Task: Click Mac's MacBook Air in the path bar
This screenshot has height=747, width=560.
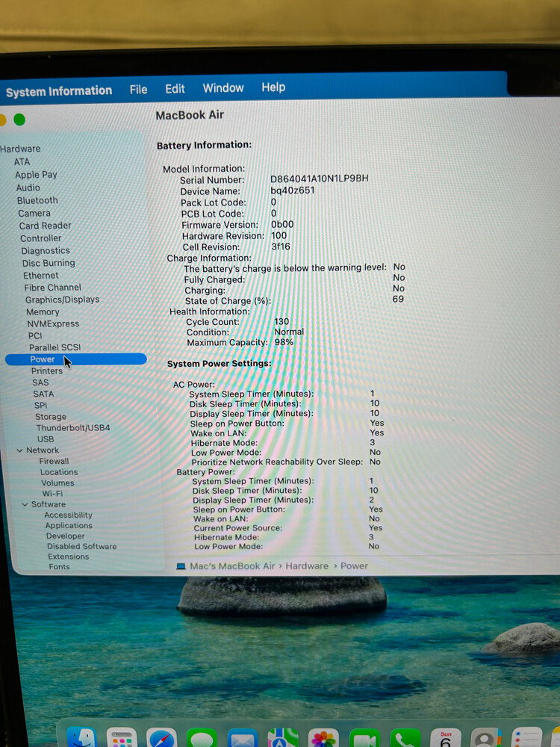Action: (x=232, y=566)
